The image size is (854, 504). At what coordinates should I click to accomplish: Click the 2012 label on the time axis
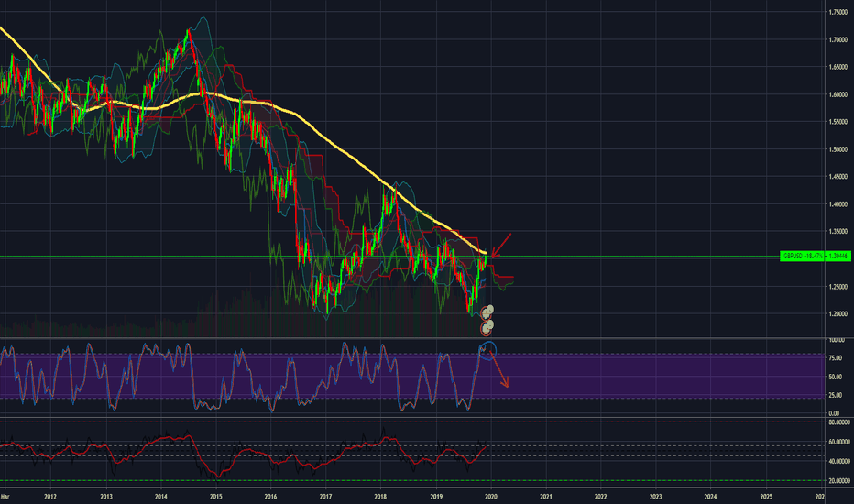(x=50, y=496)
